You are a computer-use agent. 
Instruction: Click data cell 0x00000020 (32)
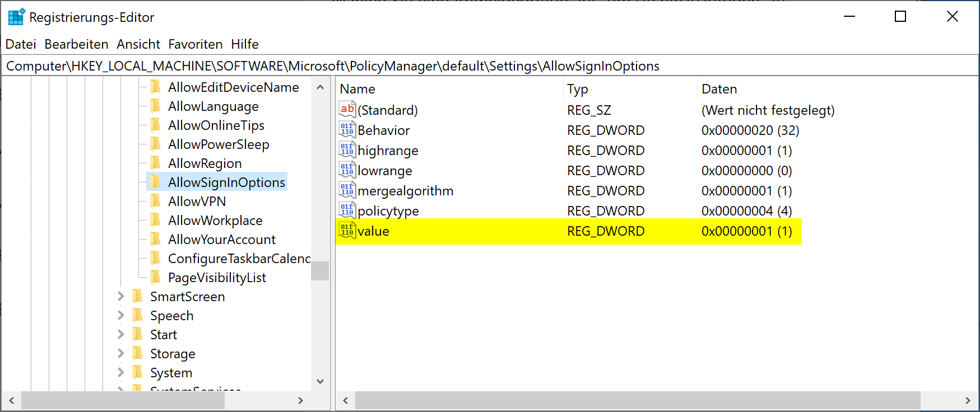click(750, 130)
